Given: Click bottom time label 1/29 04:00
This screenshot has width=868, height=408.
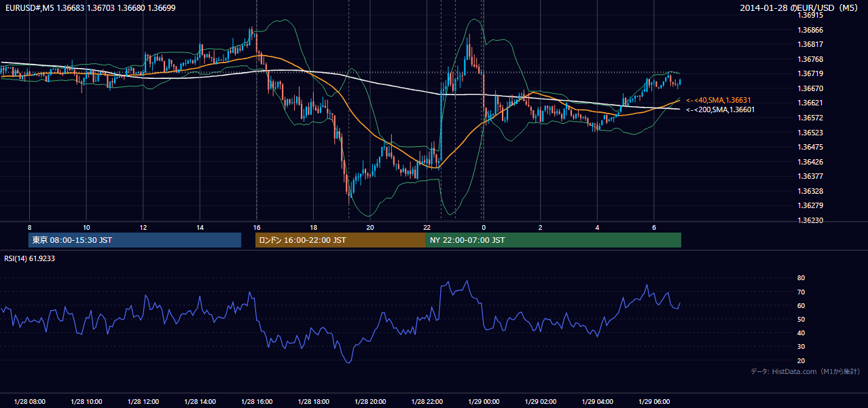Looking at the screenshot, I should point(597,401).
